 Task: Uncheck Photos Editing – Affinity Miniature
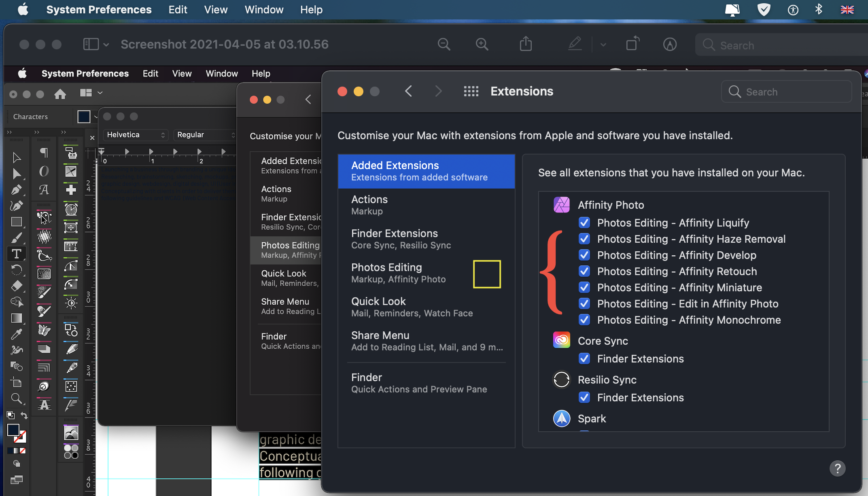(584, 287)
